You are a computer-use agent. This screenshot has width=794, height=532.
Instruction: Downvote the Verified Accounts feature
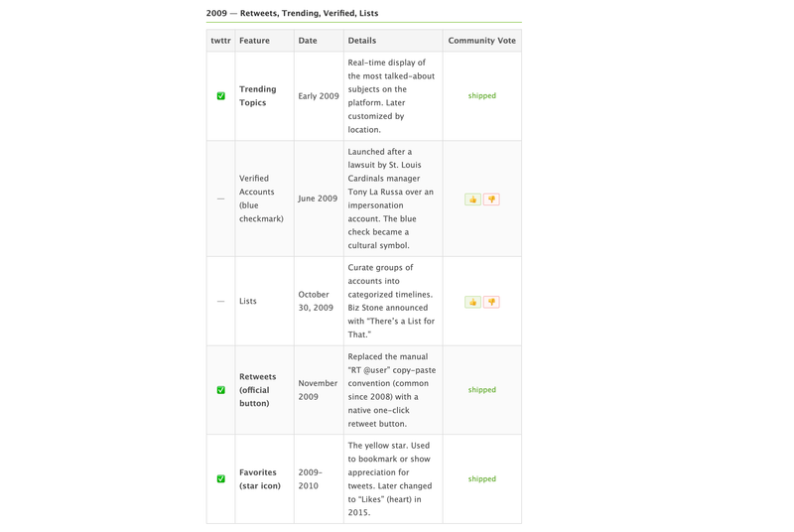[x=491, y=199]
